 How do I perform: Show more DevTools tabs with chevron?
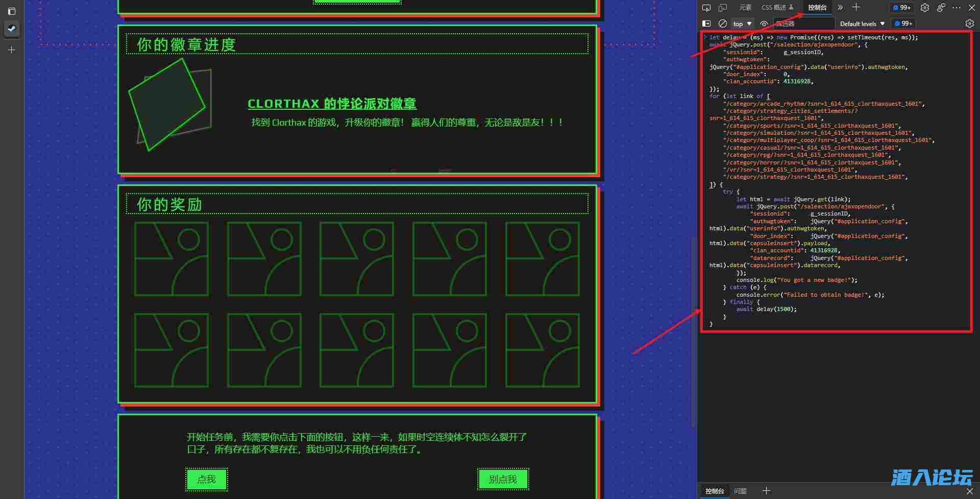840,8
